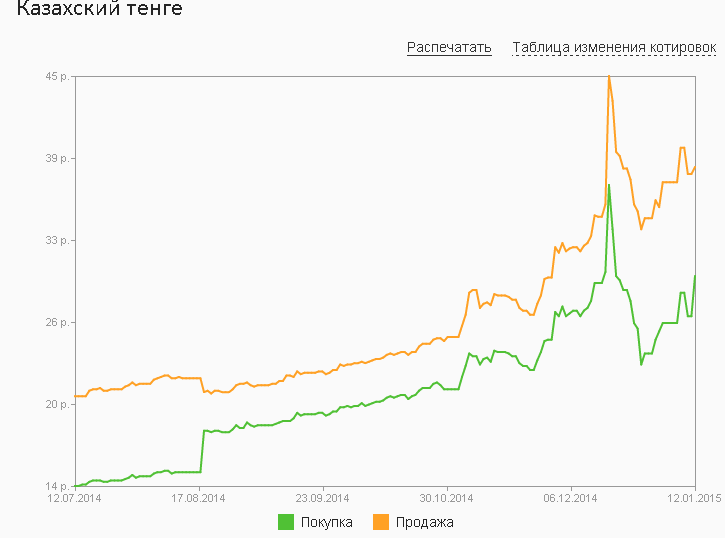Toggle the Продажа series legend label
Image resolution: width=727 pixels, height=538 pixels.
(424, 523)
